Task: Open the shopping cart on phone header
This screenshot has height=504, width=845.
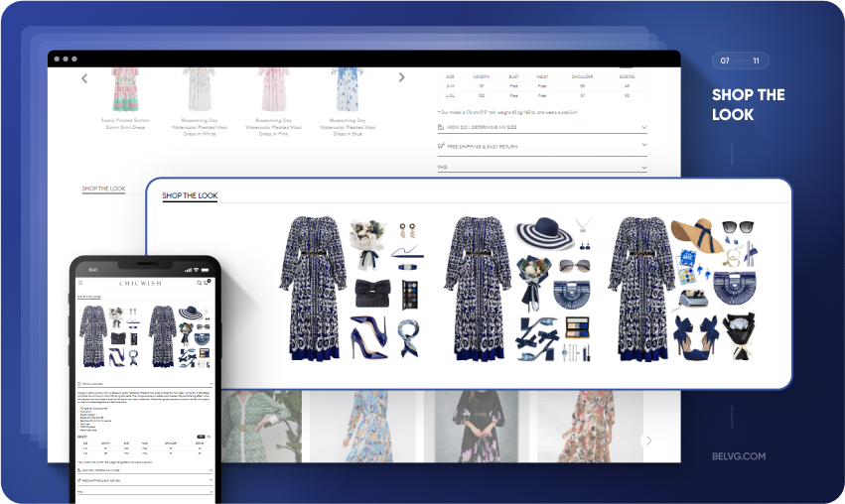Action: (207, 282)
